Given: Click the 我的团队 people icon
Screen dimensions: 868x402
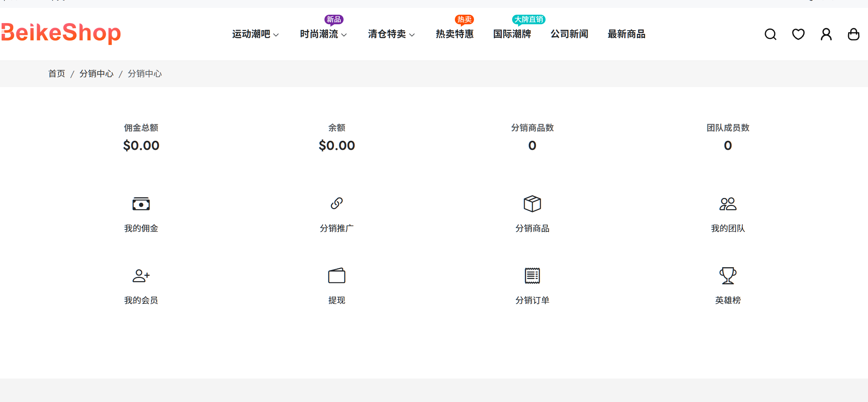Looking at the screenshot, I should (x=728, y=204).
